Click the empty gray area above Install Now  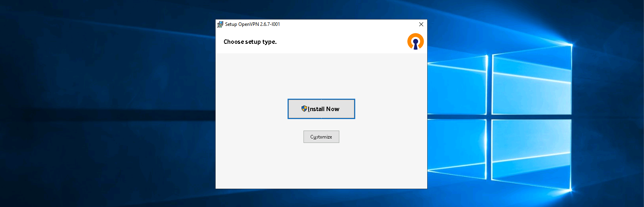(321, 76)
